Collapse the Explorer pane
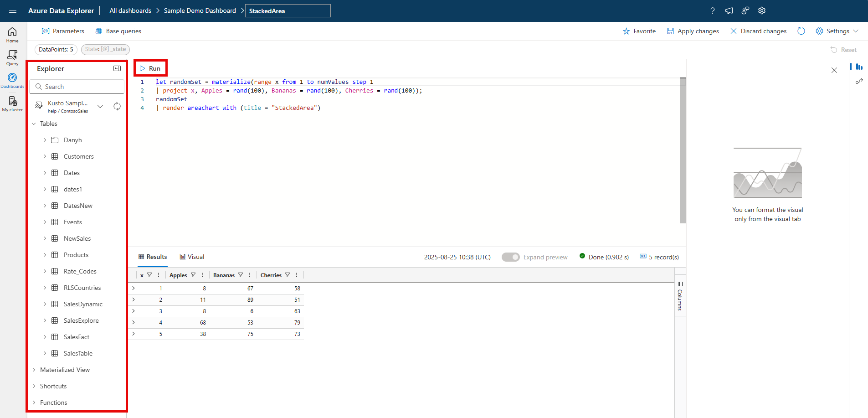The width and height of the screenshot is (868, 418). click(117, 68)
